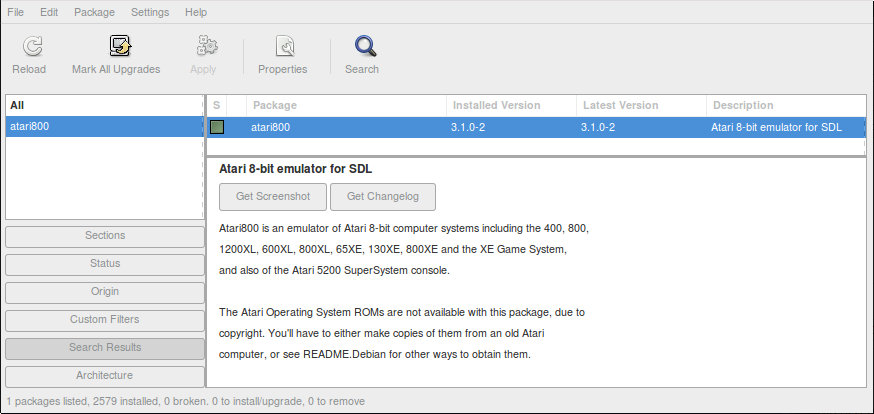Open the Help menu

coord(196,12)
